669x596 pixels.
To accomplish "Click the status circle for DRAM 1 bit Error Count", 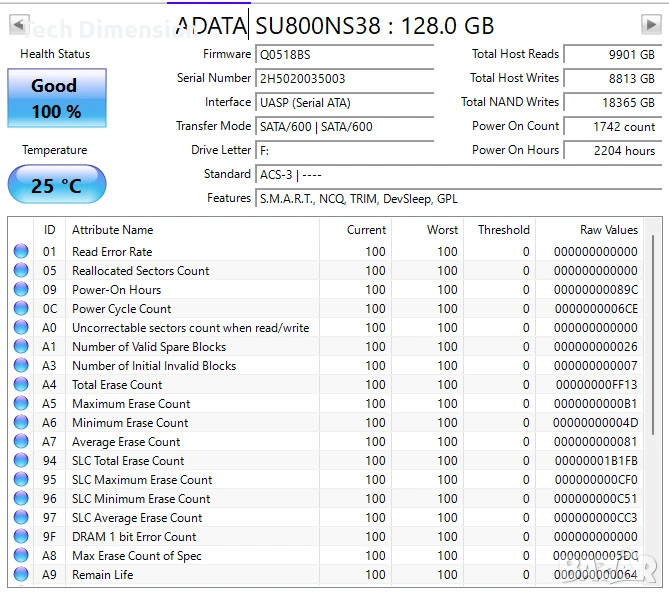I will pyautogui.click(x=21, y=537).
